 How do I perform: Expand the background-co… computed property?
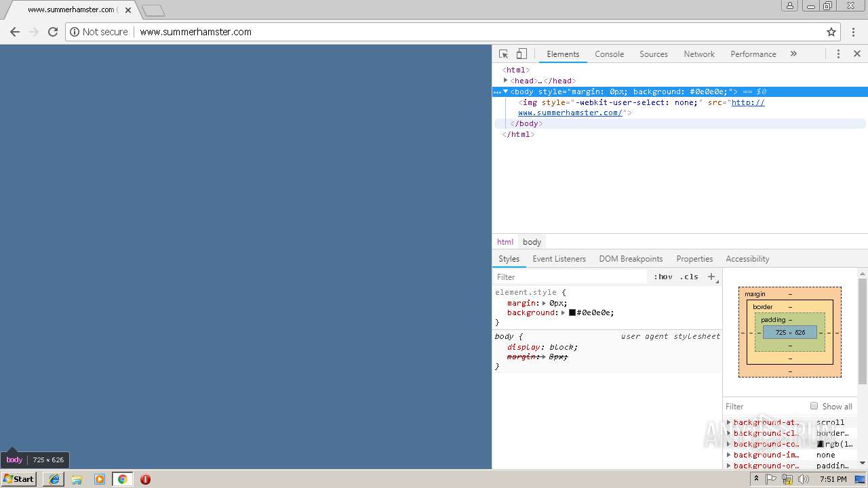[x=729, y=444]
